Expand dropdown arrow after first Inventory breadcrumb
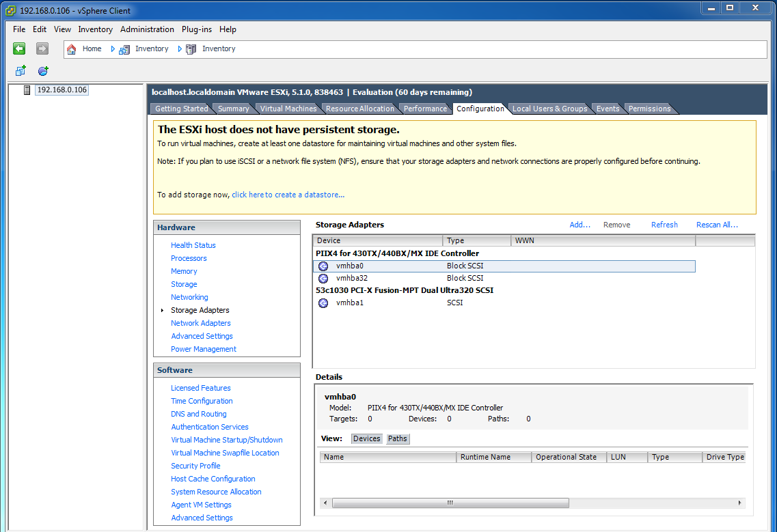 [180, 49]
